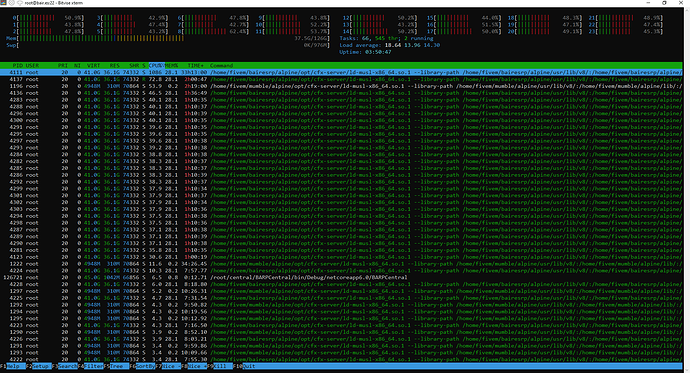Sort by the MEM% column header

pyautogui.click(x=171, y=66)
